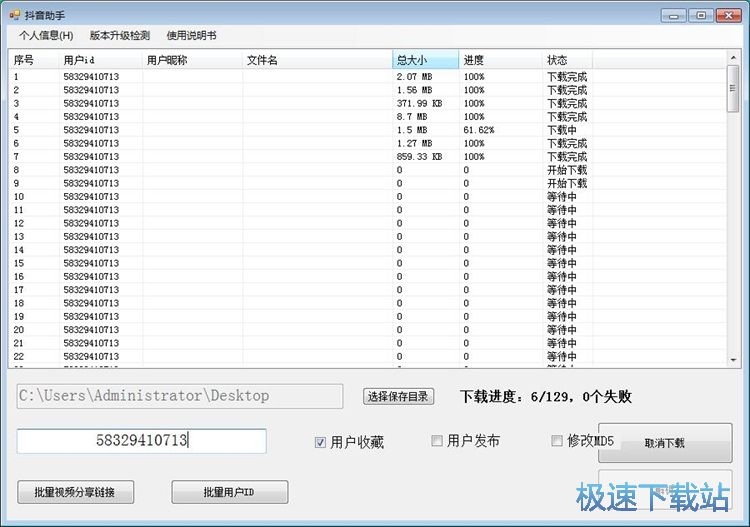Click 开始下载 status in row 9
The height and width of the screenshot is (527, 750).
pos(567,184)
